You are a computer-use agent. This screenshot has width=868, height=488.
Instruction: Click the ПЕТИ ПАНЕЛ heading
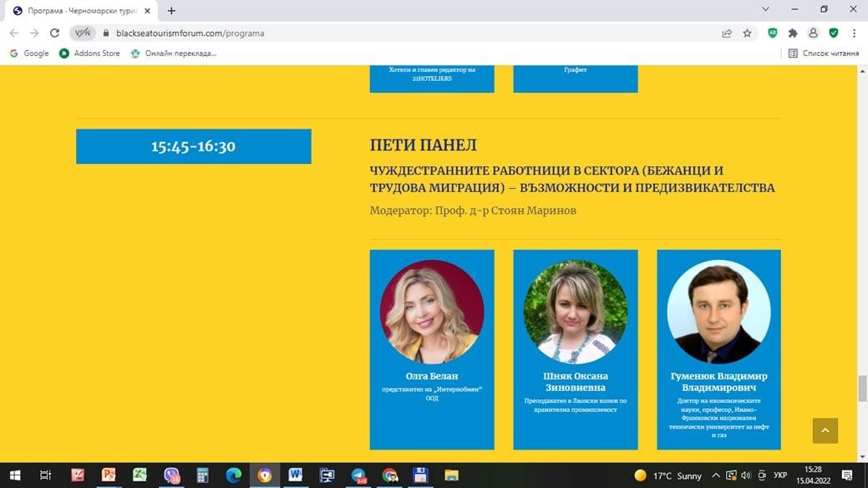(x=423, y=145)
